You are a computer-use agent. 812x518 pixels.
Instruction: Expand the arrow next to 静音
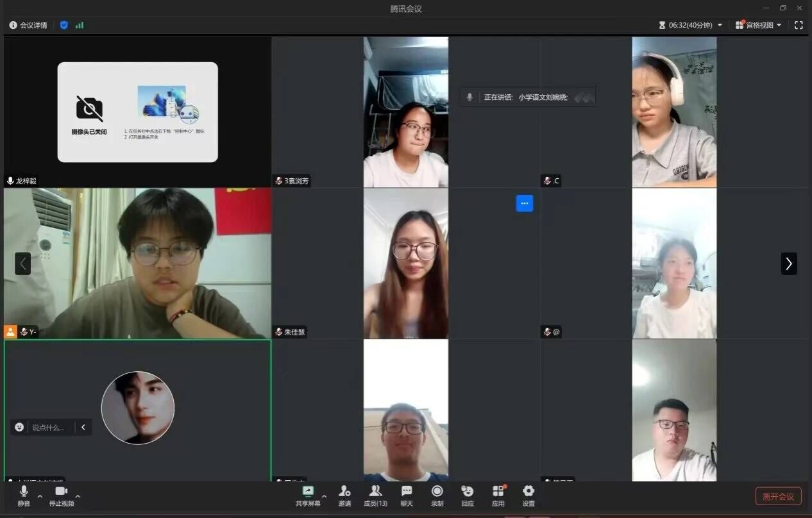40,496
